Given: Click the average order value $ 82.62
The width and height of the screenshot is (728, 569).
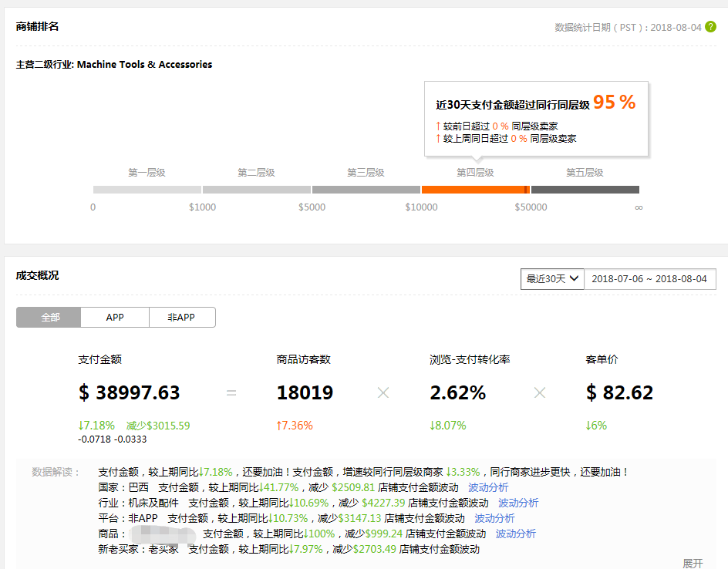Looking at the screenshot, I should [619, 392].
